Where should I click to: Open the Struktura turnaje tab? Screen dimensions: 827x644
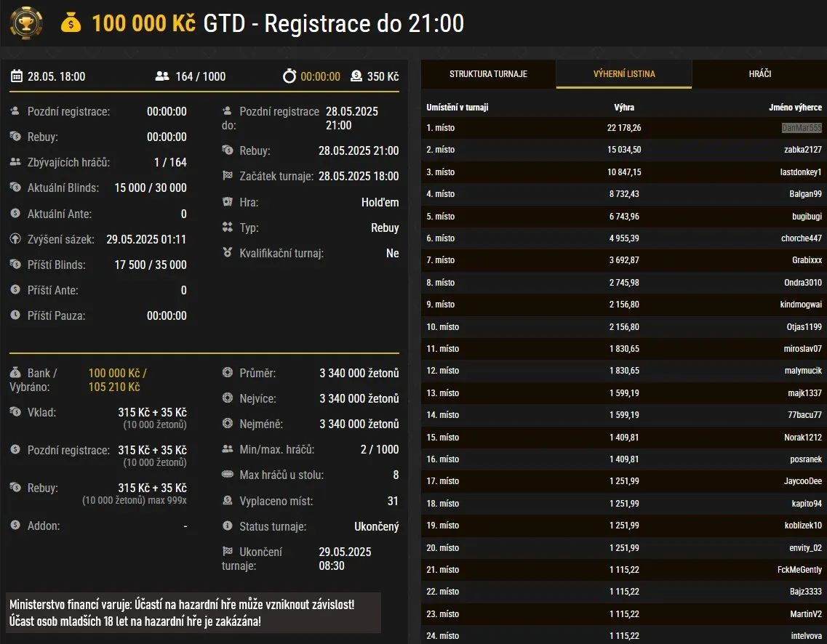[488, 74]
